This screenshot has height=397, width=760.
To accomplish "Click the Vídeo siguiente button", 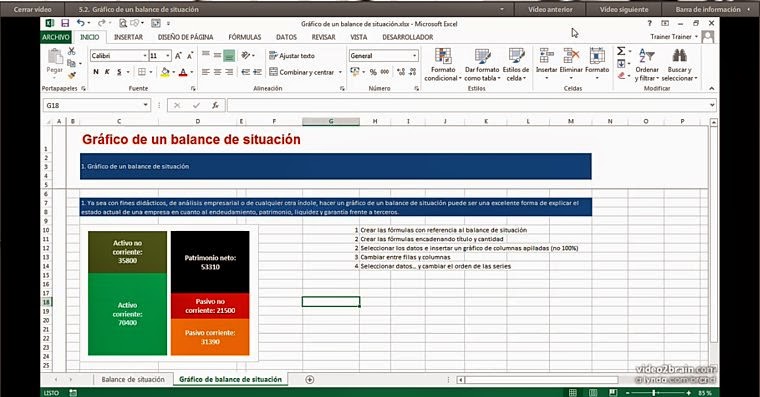I will click(624, 9).
